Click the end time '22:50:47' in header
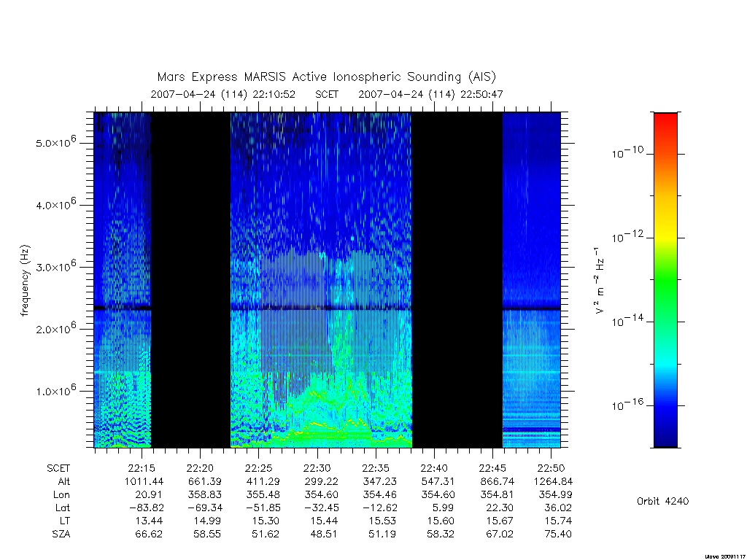The image size is (747, 560). click(x=481, y=94)
